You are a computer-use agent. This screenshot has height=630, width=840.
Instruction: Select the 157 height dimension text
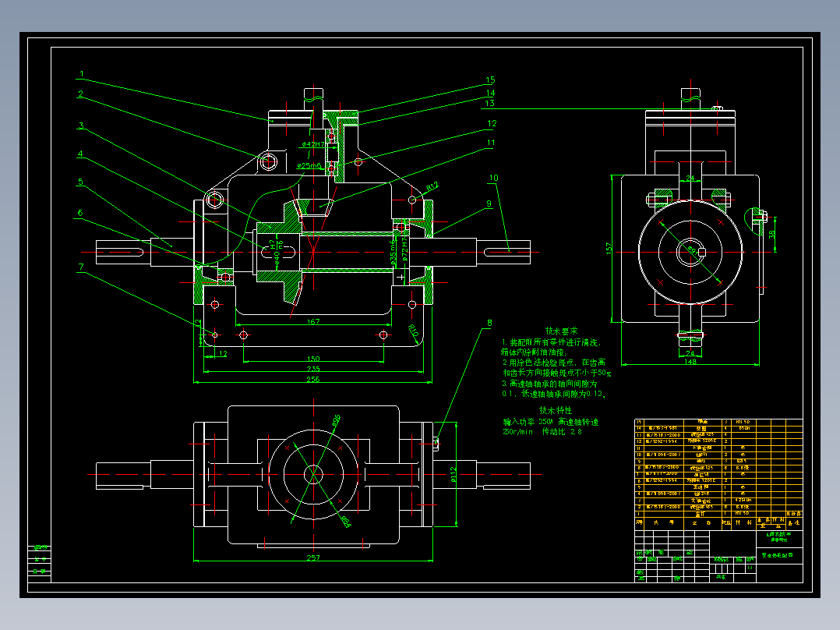608,248
